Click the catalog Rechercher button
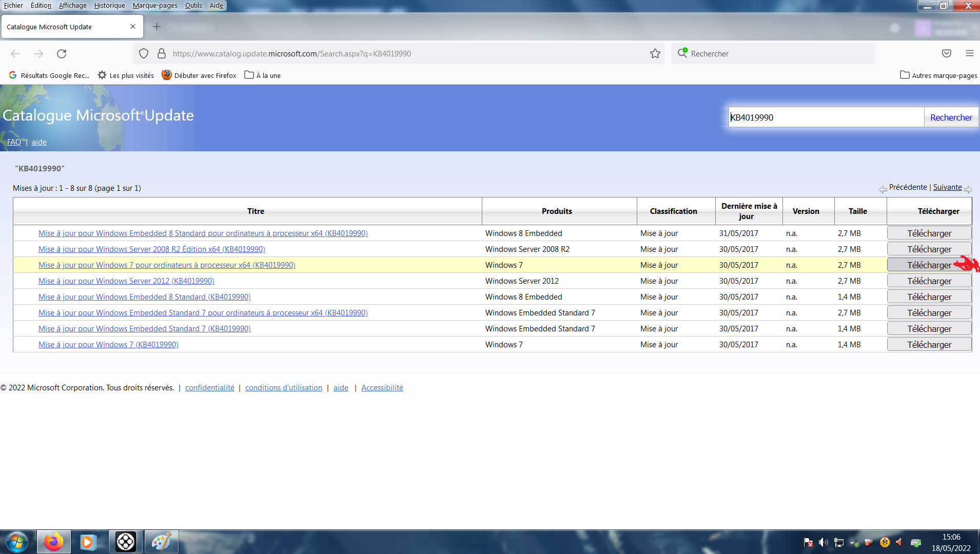 pyautogui.click(x=951, y=117)
